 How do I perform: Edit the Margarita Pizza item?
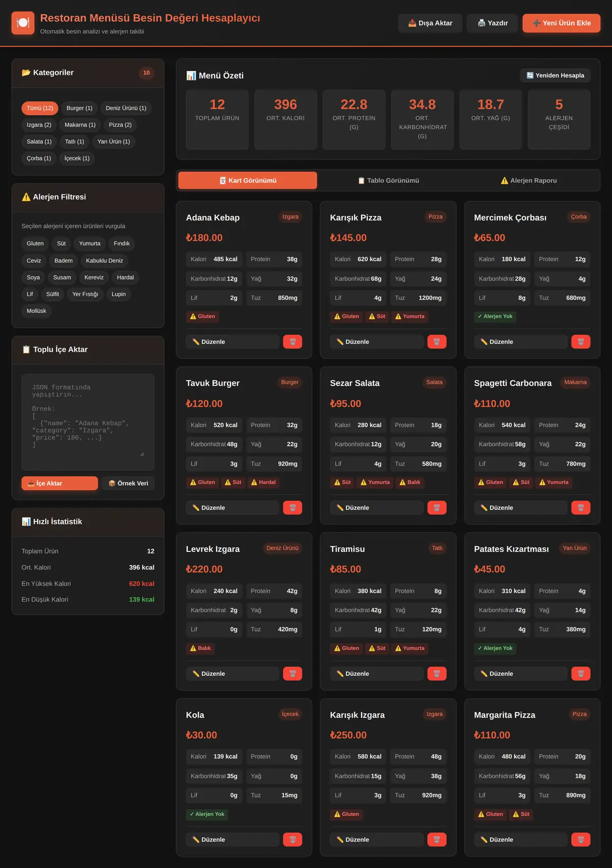coord(521,839)
